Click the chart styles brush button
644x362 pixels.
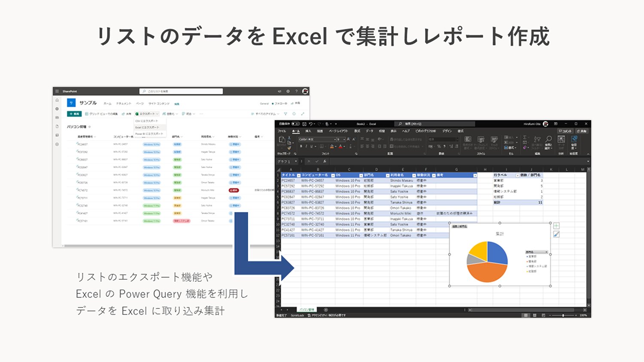click(556, 234)
